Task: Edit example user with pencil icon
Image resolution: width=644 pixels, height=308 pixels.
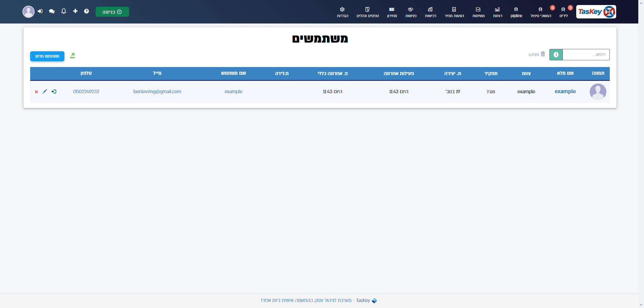Action: pos(45,91)
